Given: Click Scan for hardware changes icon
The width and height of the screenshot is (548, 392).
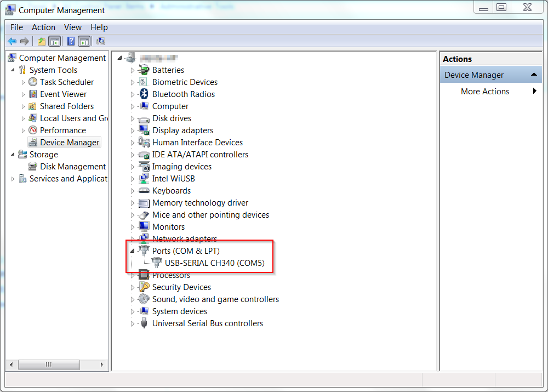Looking at the screenshot, I should [100, 41].
